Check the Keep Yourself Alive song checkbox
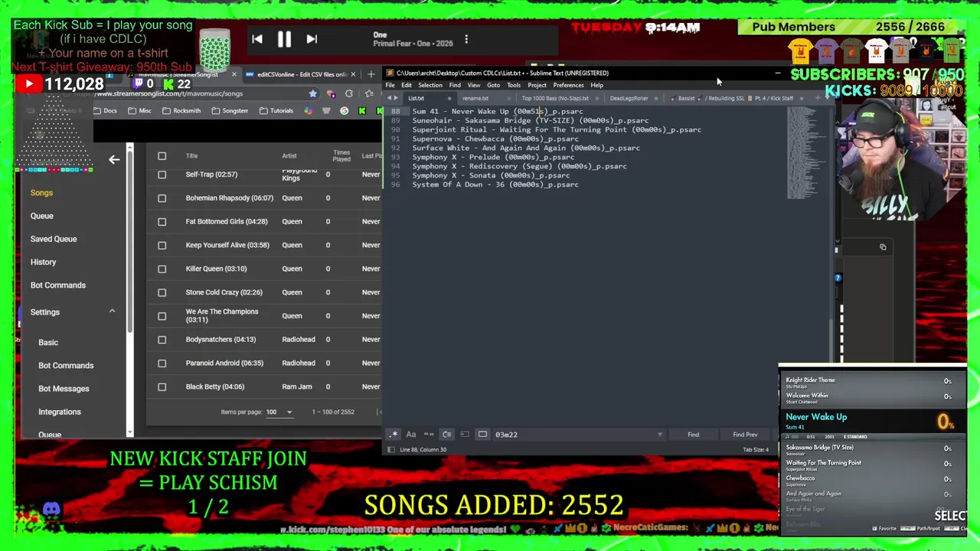Image resolution: width=980 pixels, height=551 pixels. click(162, 245)
